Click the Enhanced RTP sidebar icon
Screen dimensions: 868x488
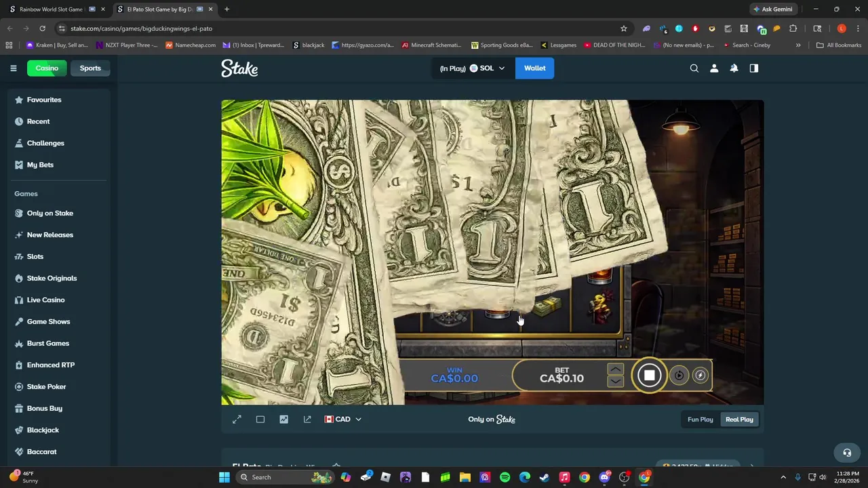(x=19, y=365)
